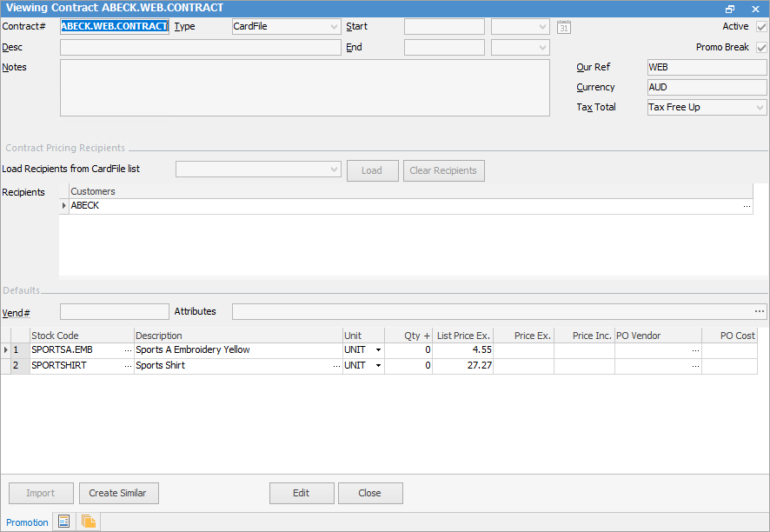Screen dimensions: 770x532
Task: Toggle the Promo Break checkbox
Action: tap(761, 48)
